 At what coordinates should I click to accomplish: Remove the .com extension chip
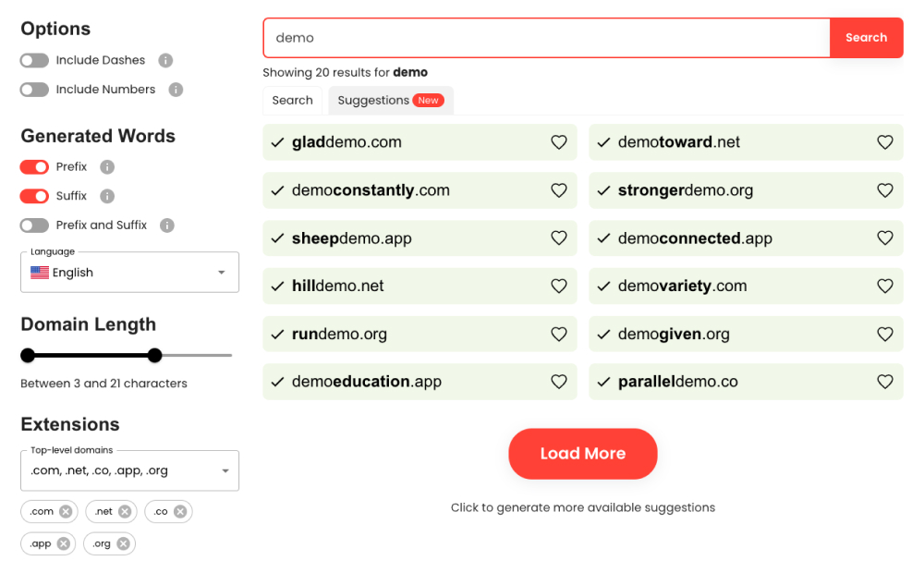click(66, 511)
